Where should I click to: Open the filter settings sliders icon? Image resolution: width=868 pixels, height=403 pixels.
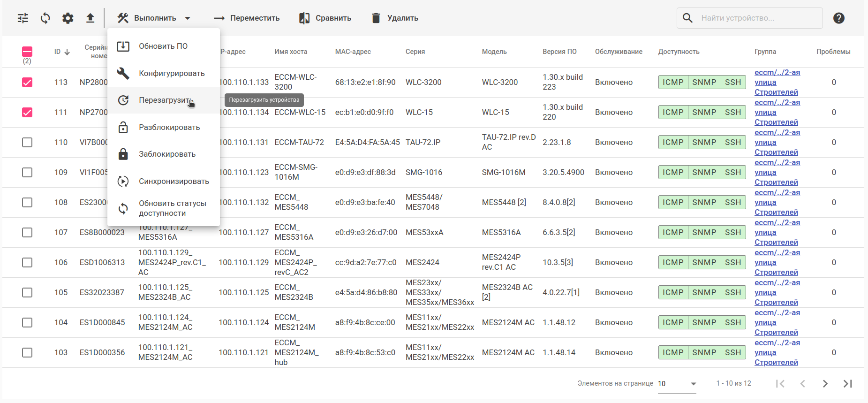(23, 18)
